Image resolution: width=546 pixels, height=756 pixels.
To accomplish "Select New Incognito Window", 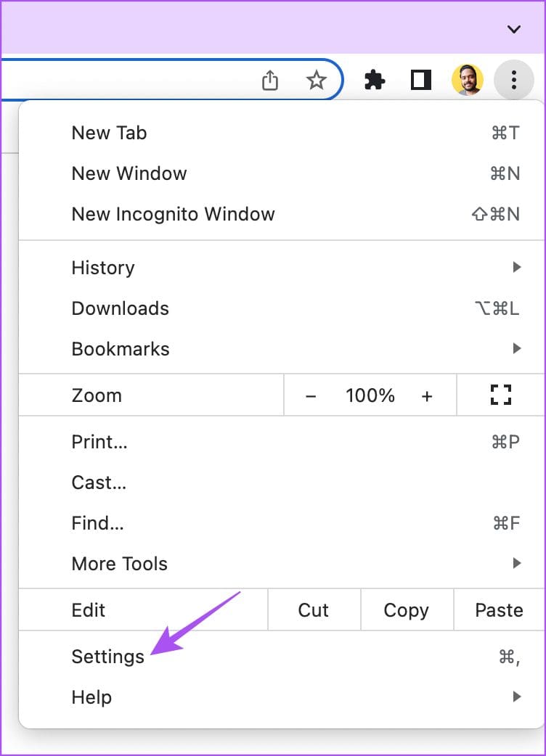I will [173, 214].
